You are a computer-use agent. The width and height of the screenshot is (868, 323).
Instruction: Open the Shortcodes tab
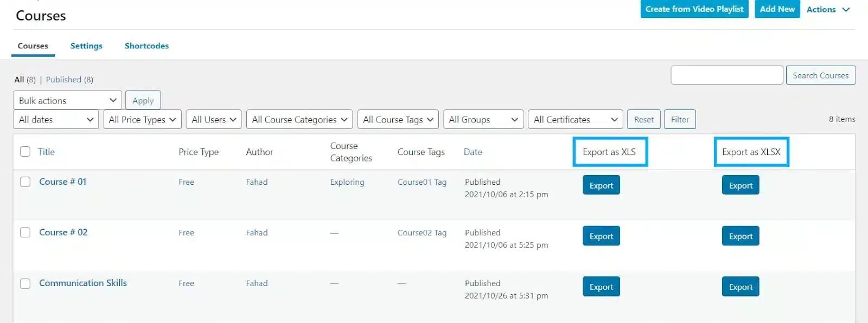pos(146,46)
